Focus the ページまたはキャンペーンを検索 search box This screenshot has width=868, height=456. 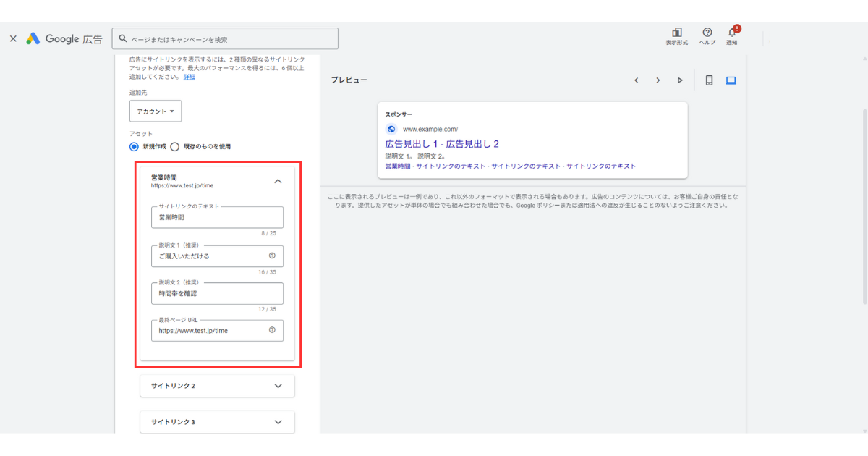pyautogui.click(x=225, y=38)
